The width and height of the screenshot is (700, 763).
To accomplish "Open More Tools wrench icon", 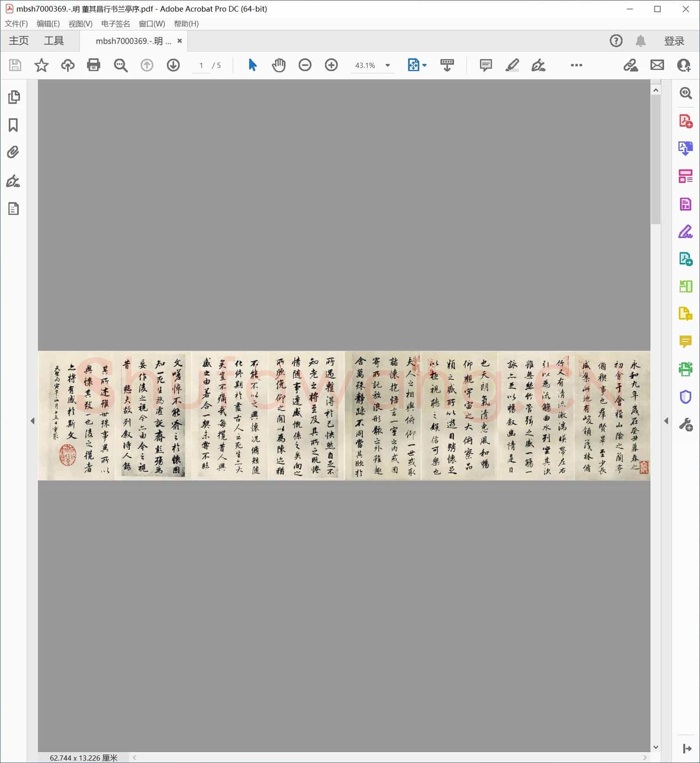I will click(x=686, y=424).
